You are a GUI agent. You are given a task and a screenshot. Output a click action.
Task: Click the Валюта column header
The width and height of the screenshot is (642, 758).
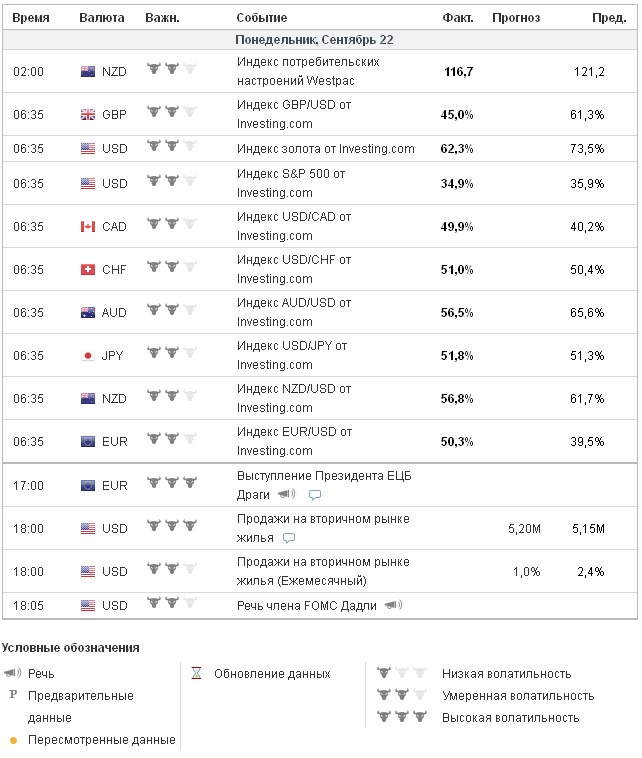102,18
